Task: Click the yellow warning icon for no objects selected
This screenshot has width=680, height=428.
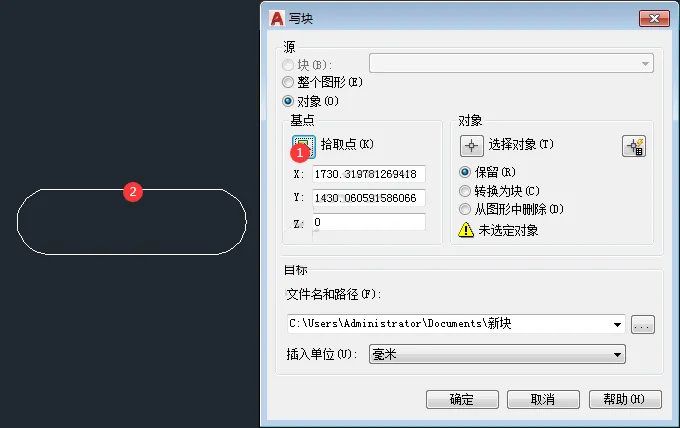Action: pyautogui.click(x=466, y=230)
